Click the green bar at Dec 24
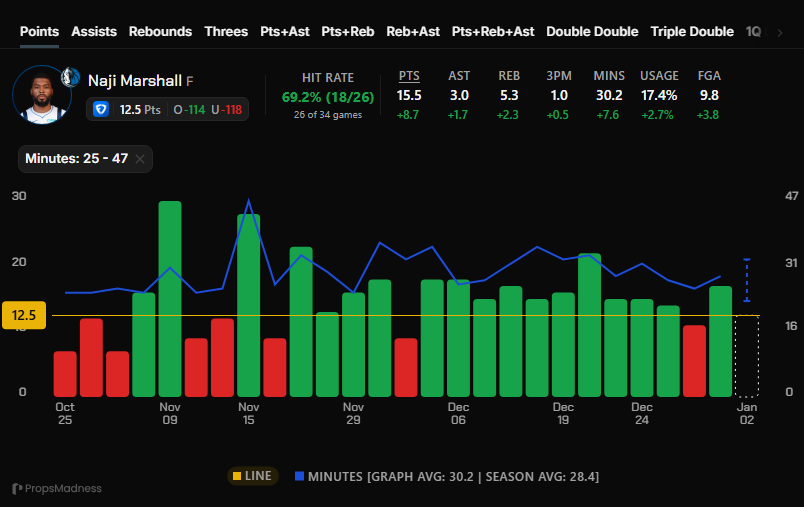Image resolution: width=804 pixels, height=507 pixels. point(642,348)
